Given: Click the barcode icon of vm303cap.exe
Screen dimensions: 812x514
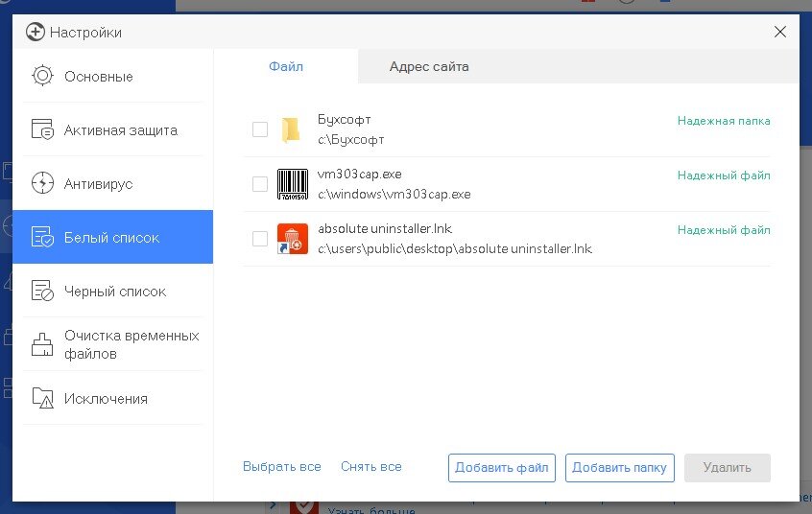Looking at the screenshot, I should click(293, 184).
